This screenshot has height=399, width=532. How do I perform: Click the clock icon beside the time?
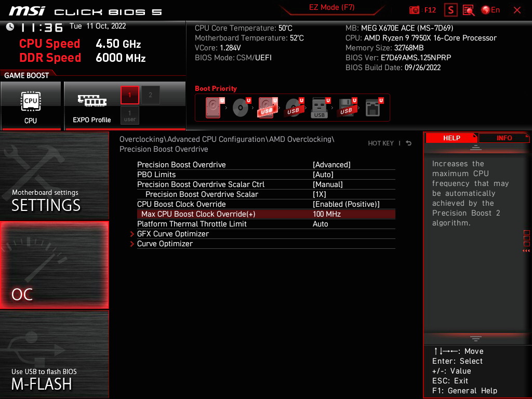pyautogui.click(x=10, y=27)
